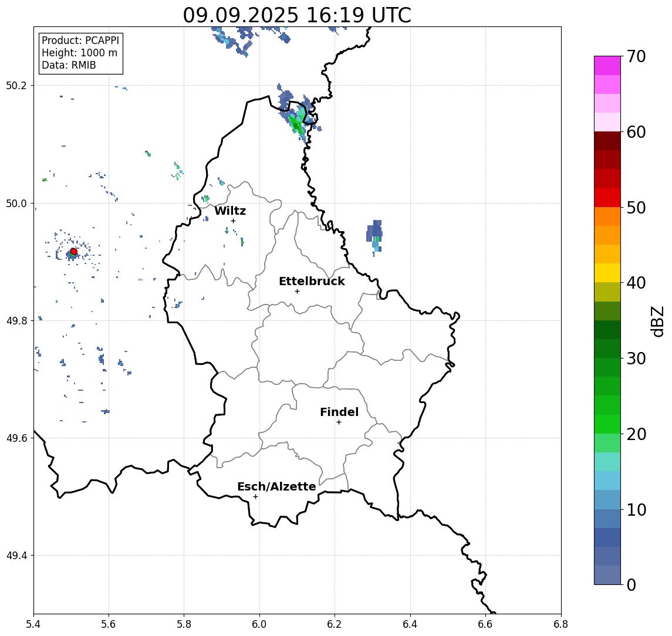This screenshot has height=636, width=672.
Task: Click the longitude tick label 5.4
Action: pyautogui.click(x=33, y=624)
